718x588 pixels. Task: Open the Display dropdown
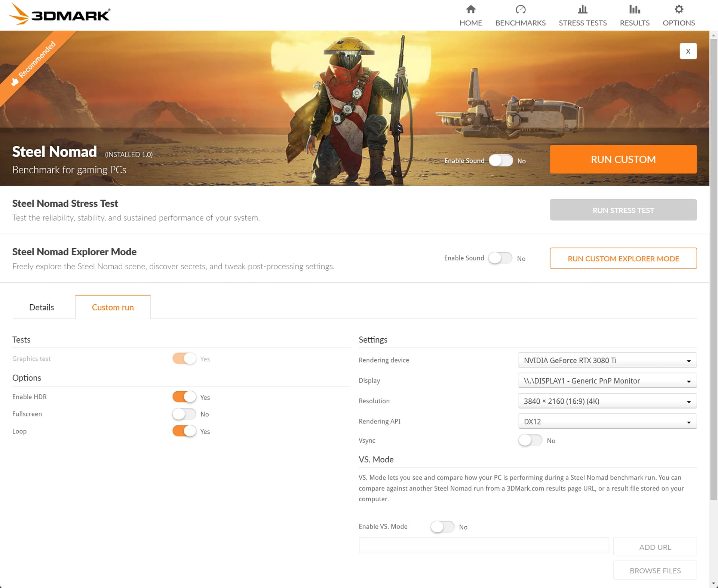tap(607, 381)
